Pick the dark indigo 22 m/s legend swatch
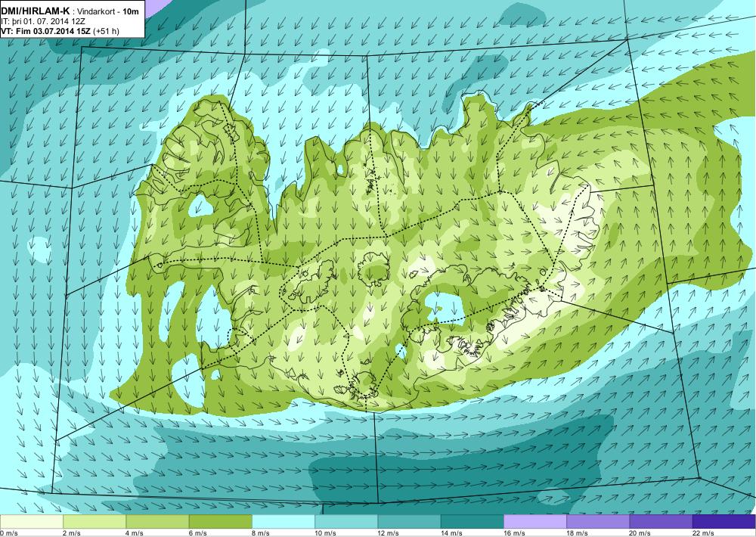Screen dimensions: 756x537 click(724, 522)
